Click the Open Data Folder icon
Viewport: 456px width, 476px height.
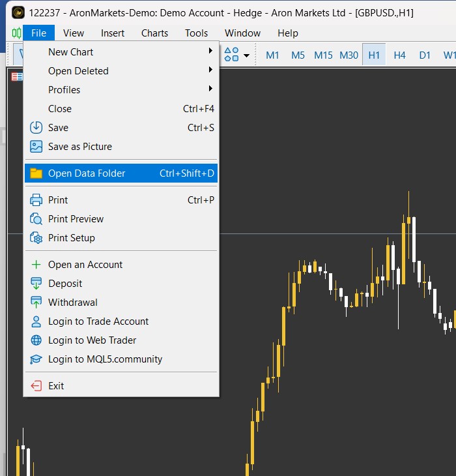tap(36, 173)
